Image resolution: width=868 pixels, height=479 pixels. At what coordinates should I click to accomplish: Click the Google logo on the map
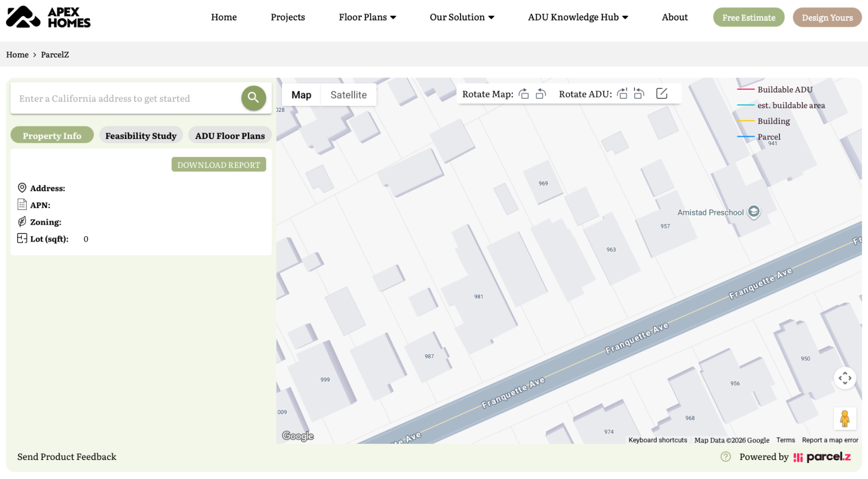tap(298, 436)
